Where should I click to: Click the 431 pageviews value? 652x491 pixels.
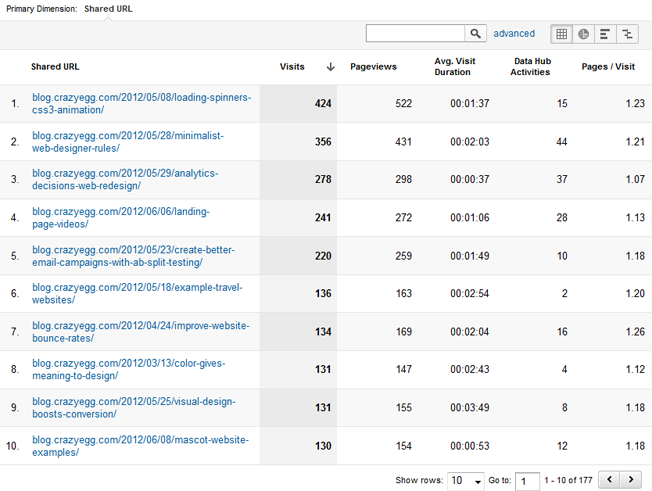[403, 142]
